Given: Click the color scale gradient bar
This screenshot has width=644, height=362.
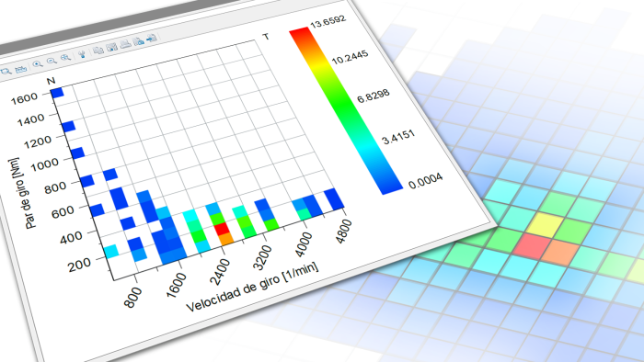Looking at the screenshot, I should [x=346, y=110].
